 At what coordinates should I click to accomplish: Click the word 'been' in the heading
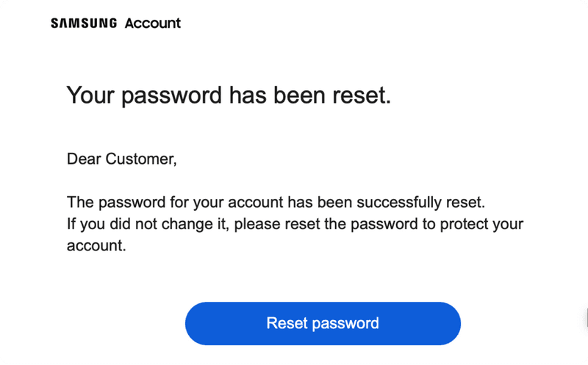point(296,95)
